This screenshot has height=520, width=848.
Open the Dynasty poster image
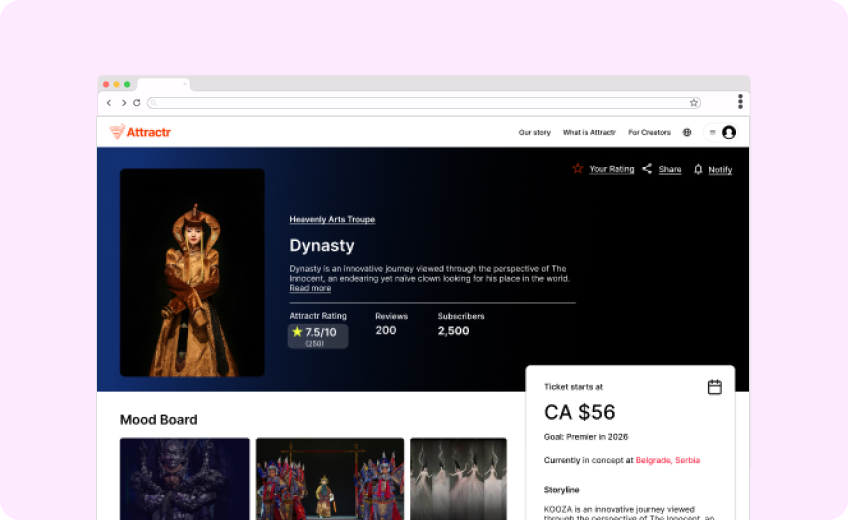[192, 272]
